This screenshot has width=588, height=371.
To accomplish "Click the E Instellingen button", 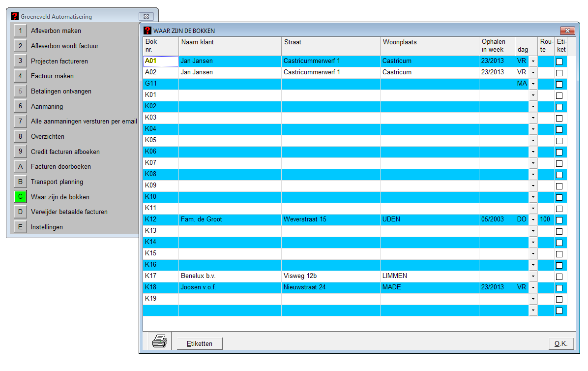I will coord(20,227).
